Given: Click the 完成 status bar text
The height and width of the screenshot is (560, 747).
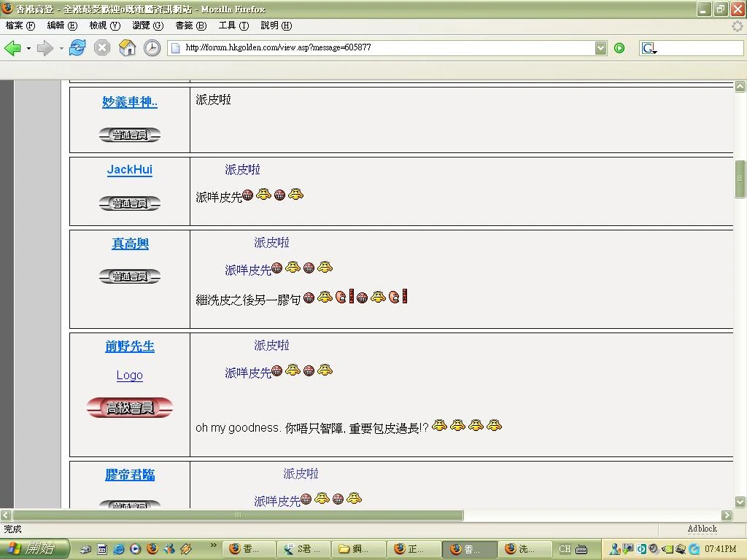Looking at the screenshot, I should coord(13,529).
